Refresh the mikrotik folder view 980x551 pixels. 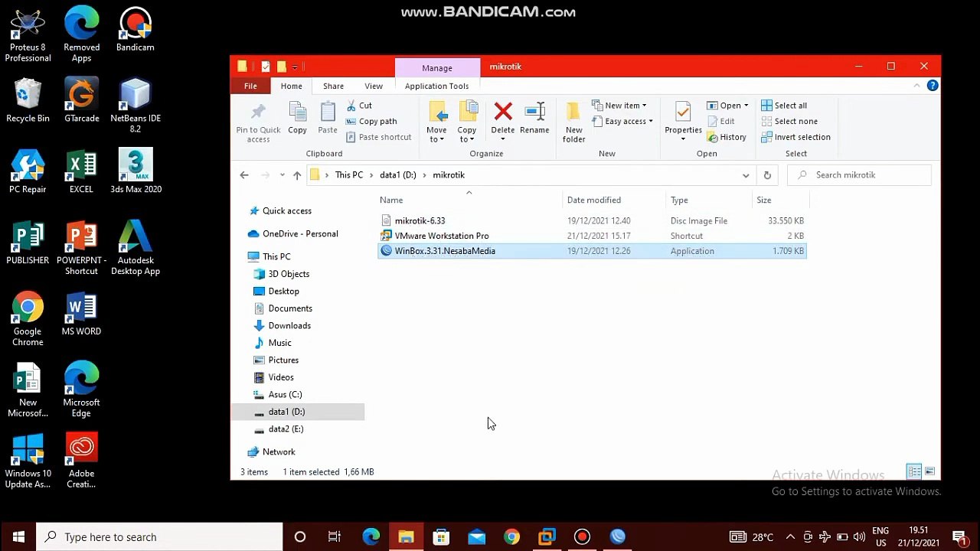(767, 175)
